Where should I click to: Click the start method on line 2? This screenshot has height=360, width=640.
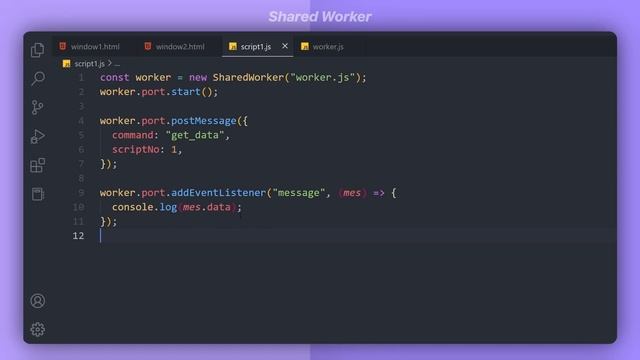pos(185,91)
